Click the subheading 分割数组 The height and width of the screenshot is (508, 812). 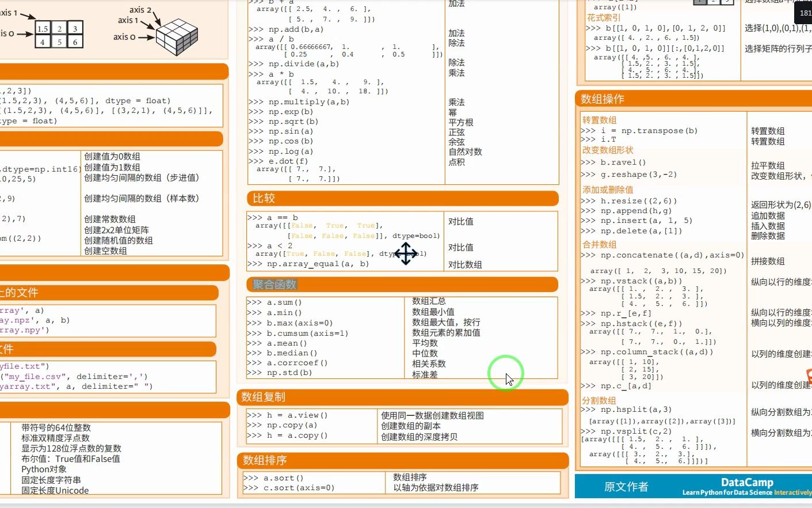(x=598, y=400)
